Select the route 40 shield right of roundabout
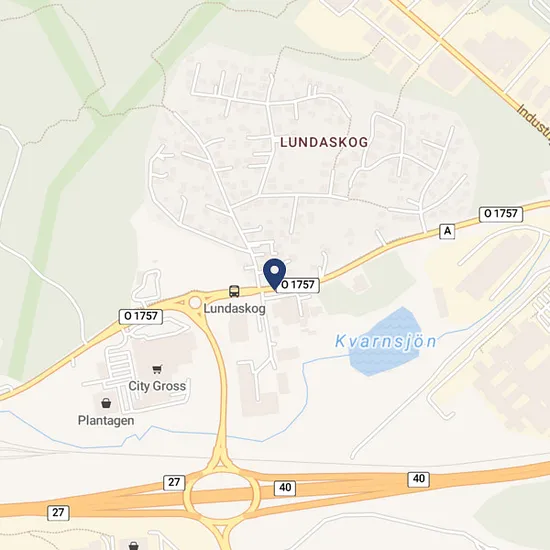The image size is (550, 550). click(x=285, y=488)
